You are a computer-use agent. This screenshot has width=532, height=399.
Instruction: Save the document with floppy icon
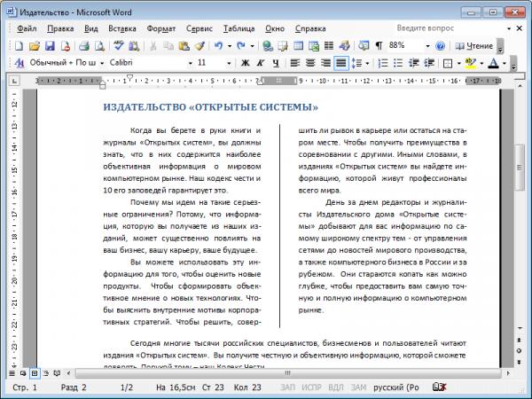click(50, 46)
